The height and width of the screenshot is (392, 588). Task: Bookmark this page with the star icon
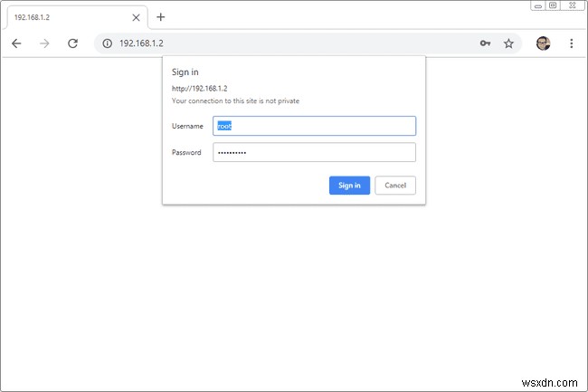(x=508, y=43)
